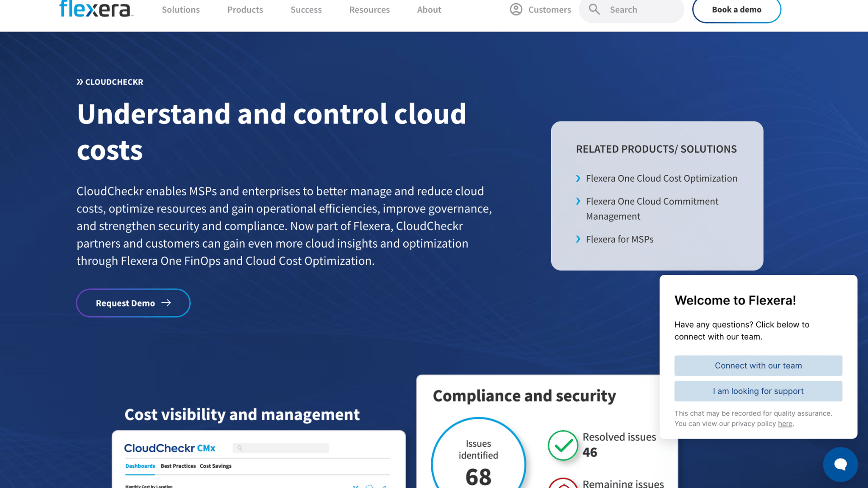Select 'I am looking for support' in the chat
The height and width of the screenshot is (488, 868).
[x=758, y=391]
